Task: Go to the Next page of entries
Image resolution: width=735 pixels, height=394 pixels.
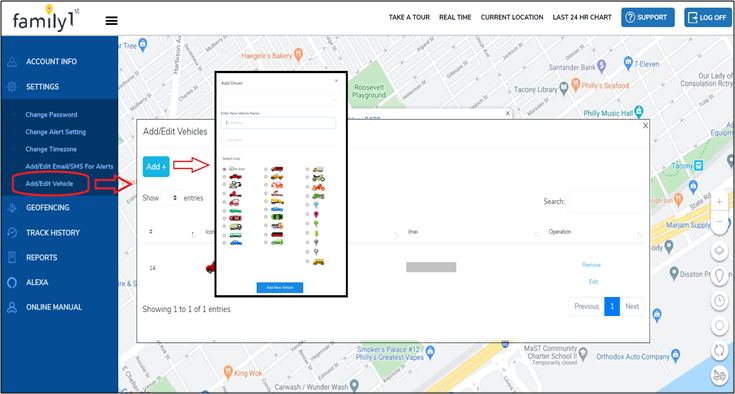Action: coord(632,306)
